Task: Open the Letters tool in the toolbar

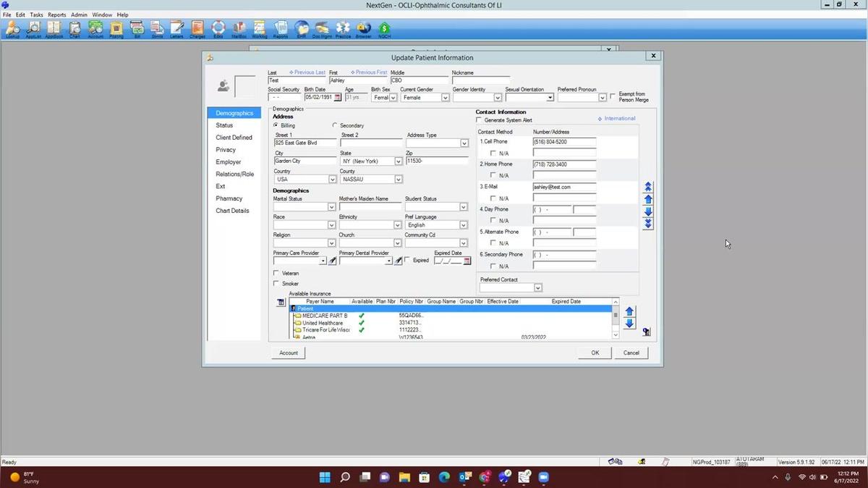Action: pos(176,29)
